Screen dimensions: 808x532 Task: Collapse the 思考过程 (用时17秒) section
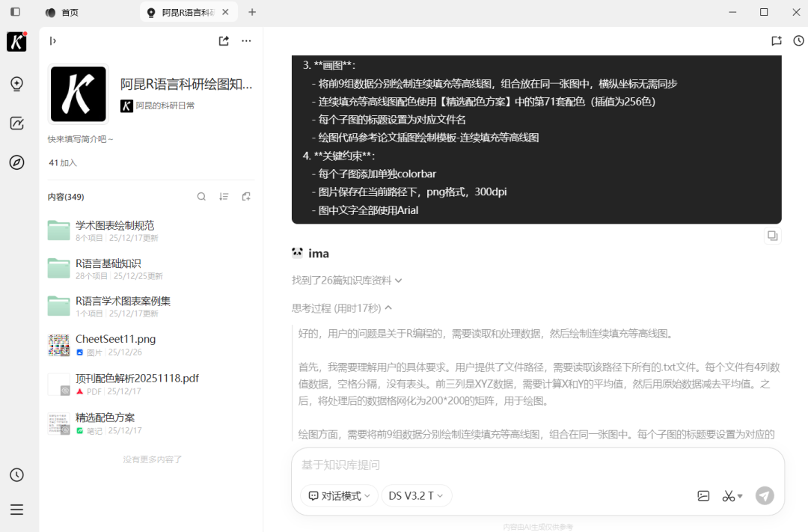point(342,308)
